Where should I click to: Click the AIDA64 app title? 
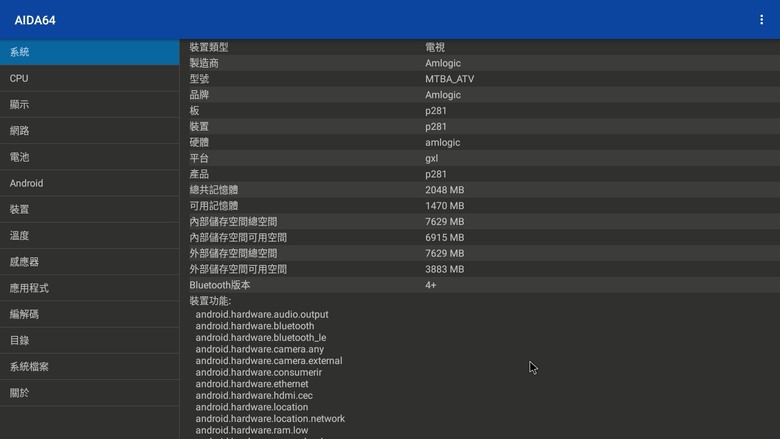(x=35, y=20)
